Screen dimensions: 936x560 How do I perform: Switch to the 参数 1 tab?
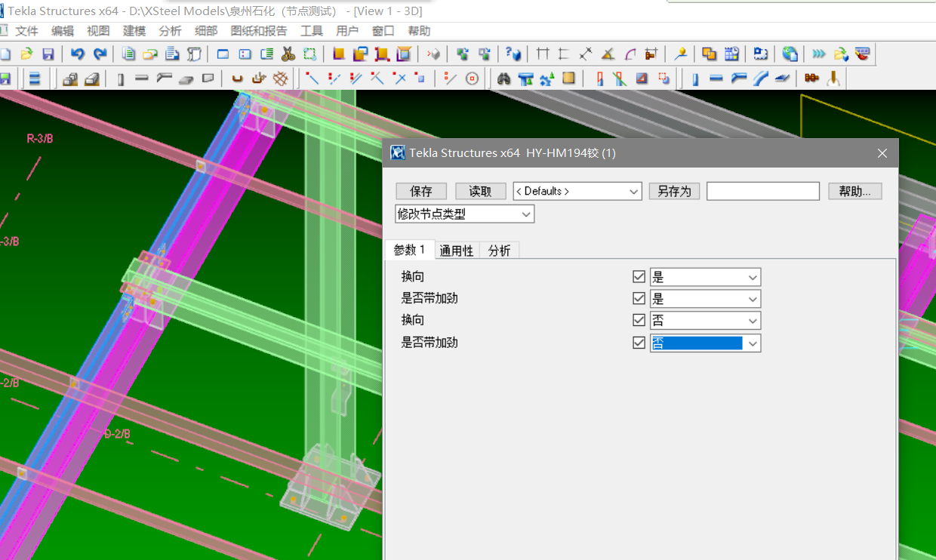coord(409,250)
